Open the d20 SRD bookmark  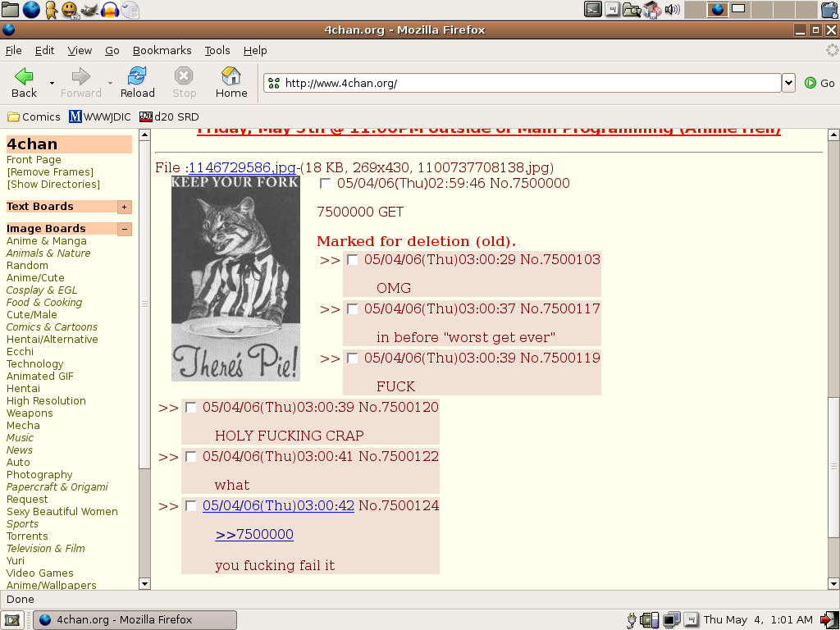point(169,116)
